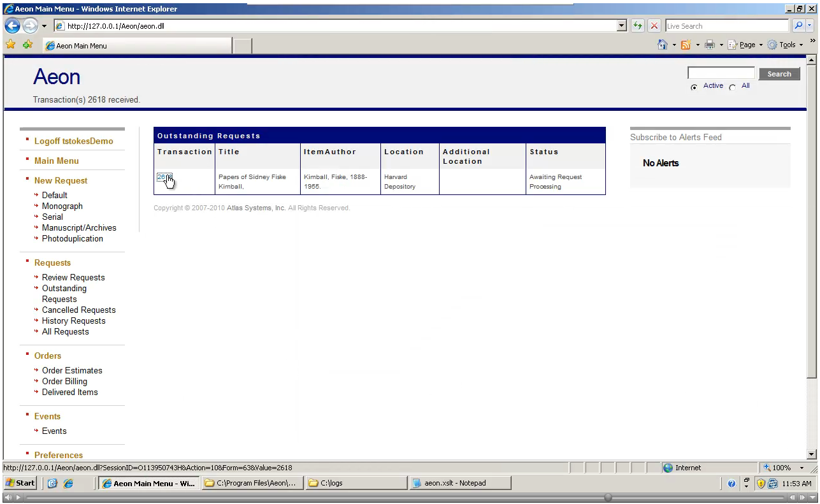Select the Active search radio button
Viewport: 820px width, 504px height.
pos(694,87)
